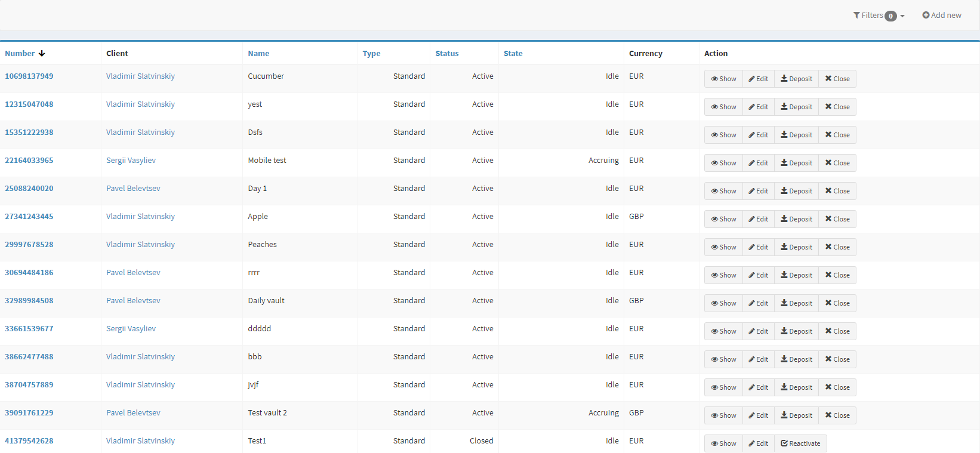980x453 pixels.
Task: Click the Add new button
Action: [942, 16]
